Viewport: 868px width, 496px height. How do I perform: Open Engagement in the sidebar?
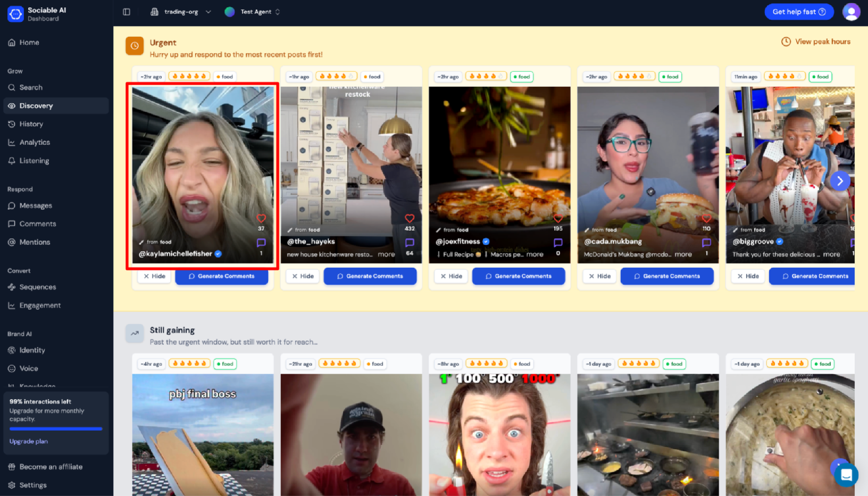pyautogui.click(x=56, y=305)
